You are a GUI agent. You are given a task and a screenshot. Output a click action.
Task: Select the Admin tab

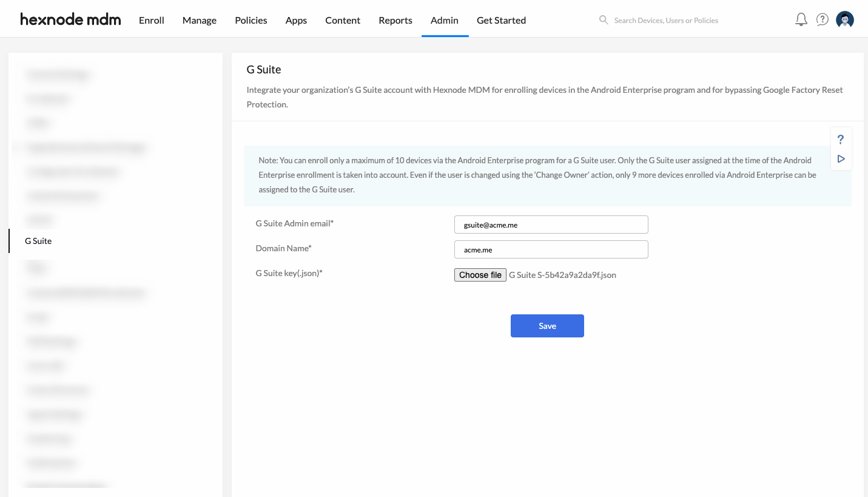click(445, 20)
